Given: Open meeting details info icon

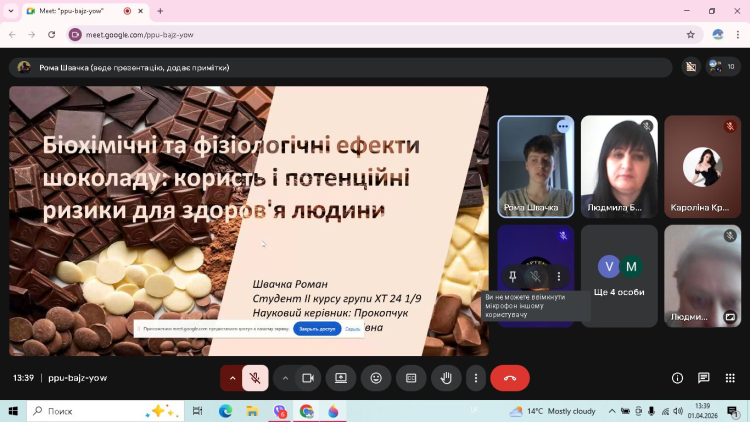Looking at the screenshot, I should pyautogui.click(x=677, y=378).
